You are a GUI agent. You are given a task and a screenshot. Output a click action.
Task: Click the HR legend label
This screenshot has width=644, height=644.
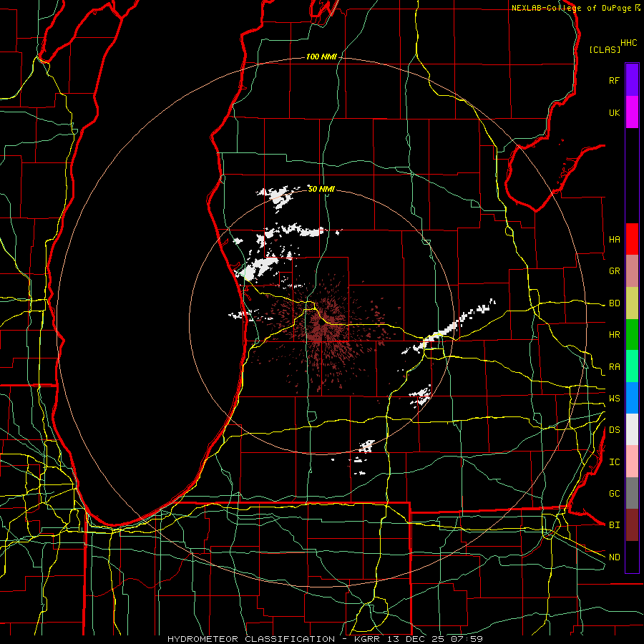[x=614, y=335]
